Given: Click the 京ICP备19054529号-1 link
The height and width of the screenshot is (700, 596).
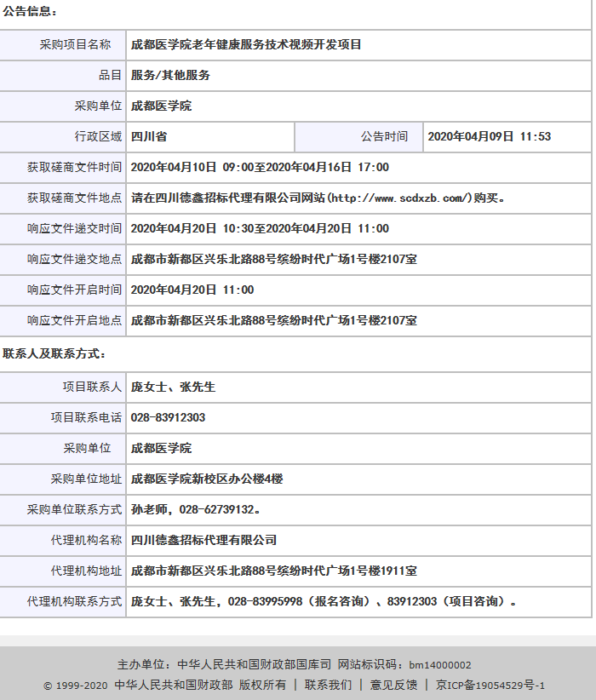Looking at the screenshot, I should 490,685.
